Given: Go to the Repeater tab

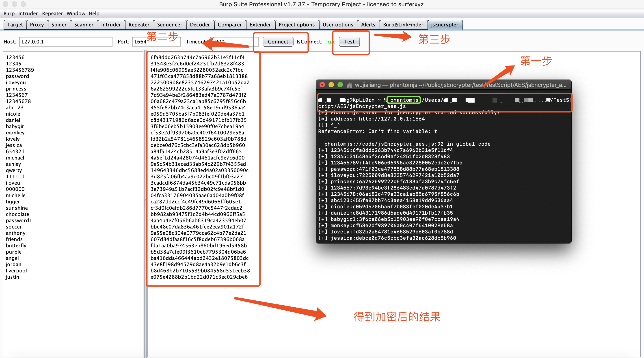Looking at the screenshot, I should pyautogui.click(x=139, y=24).
